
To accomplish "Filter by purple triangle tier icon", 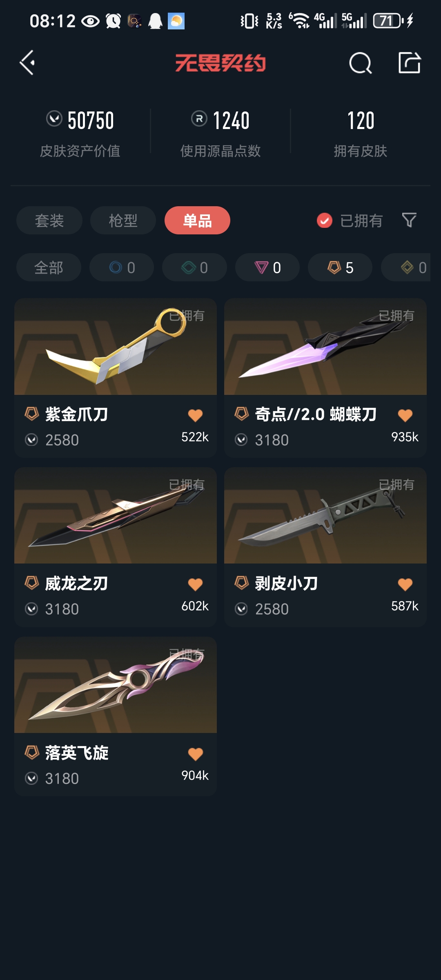I will (x=267, y=267).
